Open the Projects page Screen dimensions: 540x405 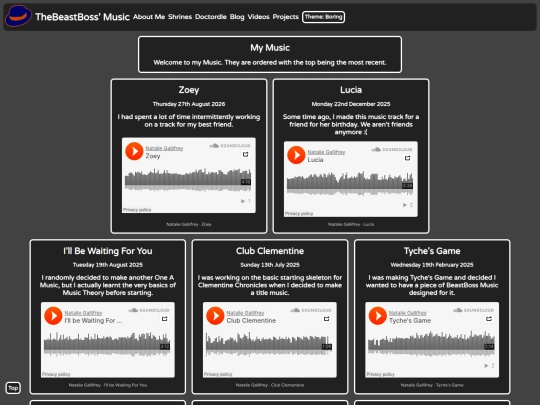[285, 17]
